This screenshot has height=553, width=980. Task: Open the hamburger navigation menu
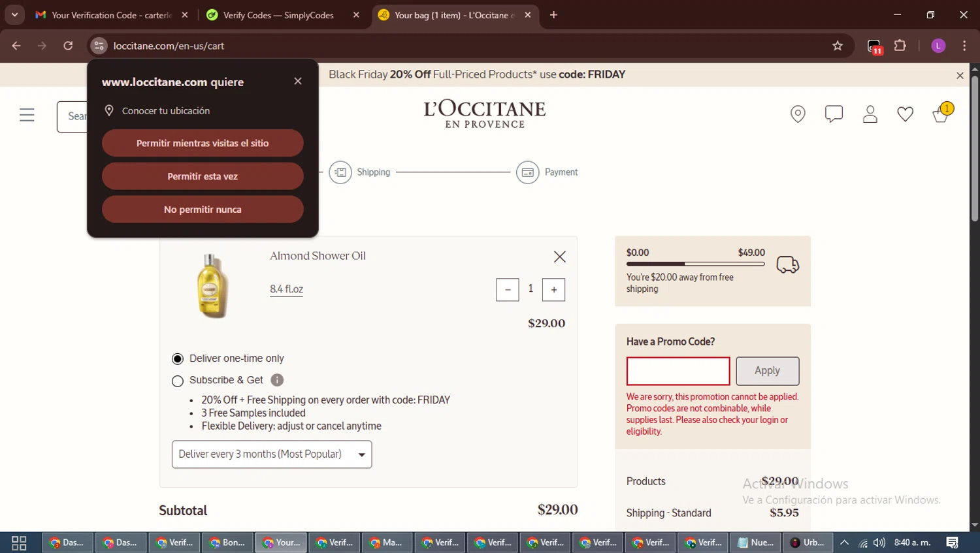[x=27, y=116]
